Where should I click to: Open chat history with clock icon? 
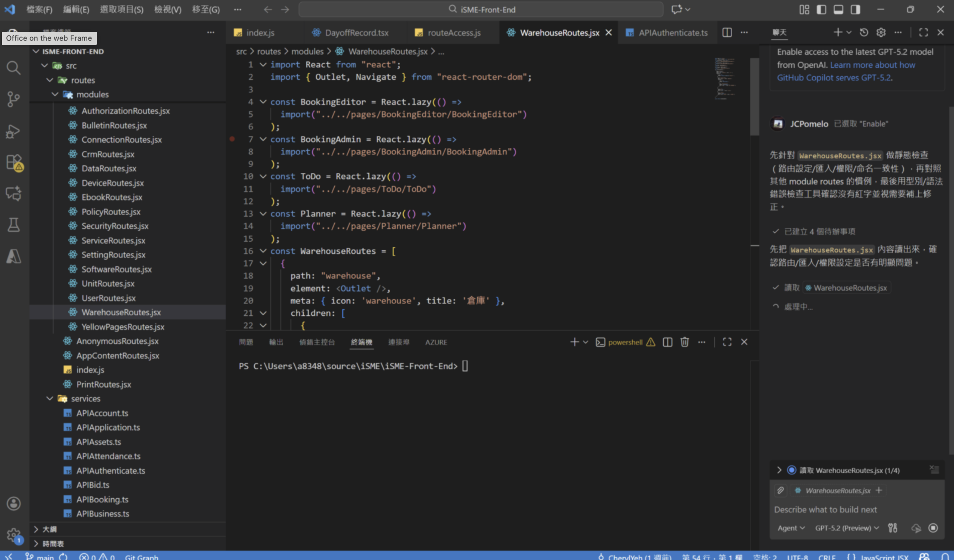864,32
